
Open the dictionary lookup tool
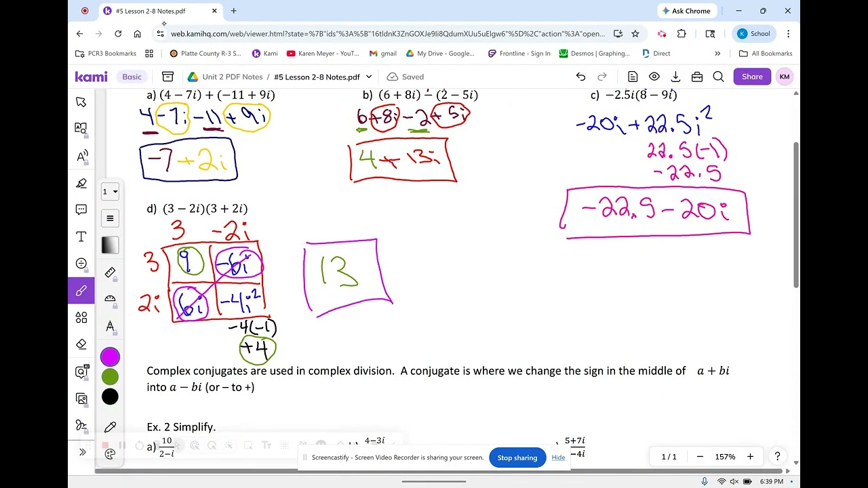pos(81,128)
